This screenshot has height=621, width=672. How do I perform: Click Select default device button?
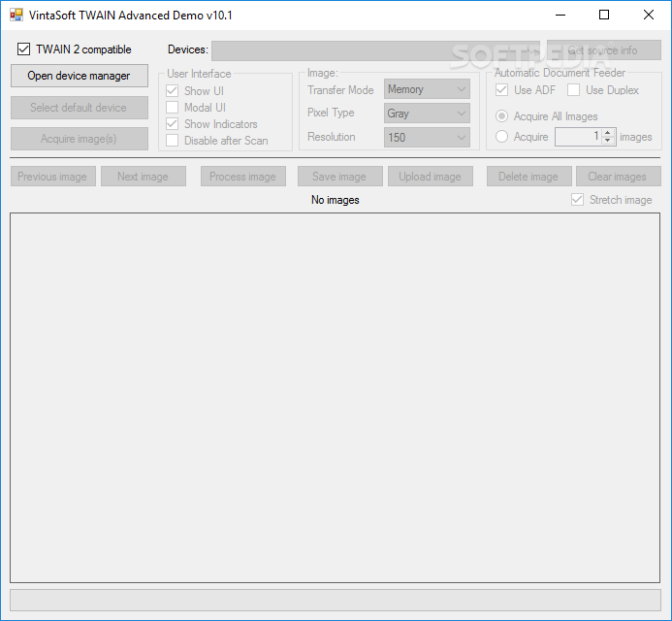[x=80, y=108]
